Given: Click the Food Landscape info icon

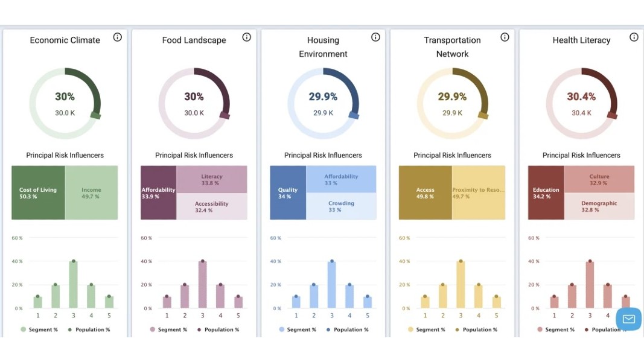Looking at the screenshot, I should tap(247, 37).
